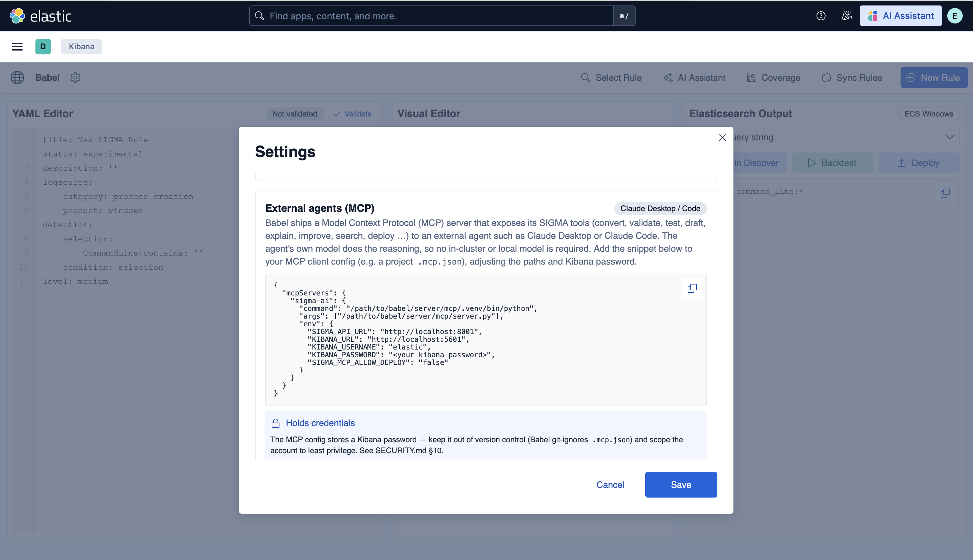Copy the MCP config snippet

coord(692,288)
